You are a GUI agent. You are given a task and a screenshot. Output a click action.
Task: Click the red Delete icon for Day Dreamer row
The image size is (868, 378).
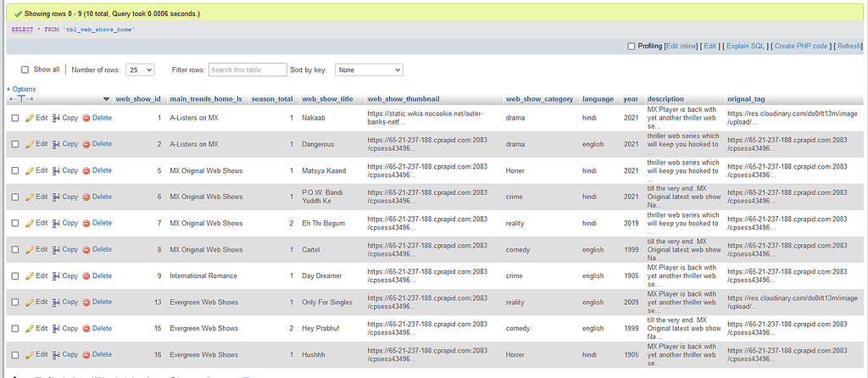[x=86, y=275]
